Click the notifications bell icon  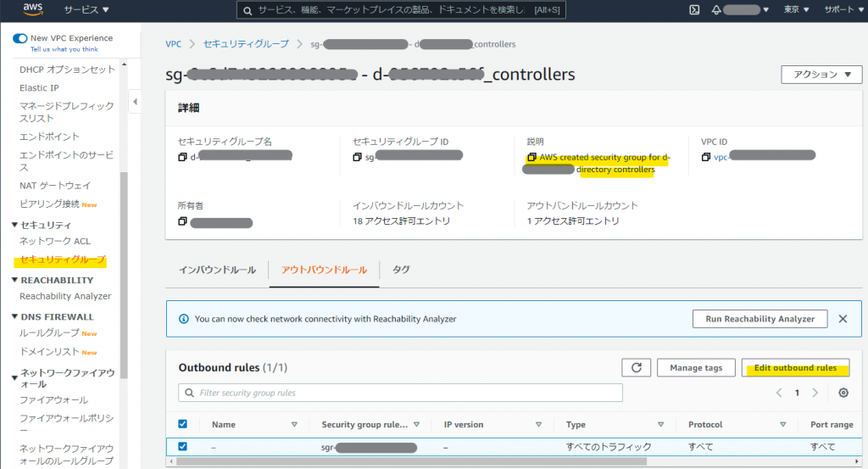(x=715, y=10)
